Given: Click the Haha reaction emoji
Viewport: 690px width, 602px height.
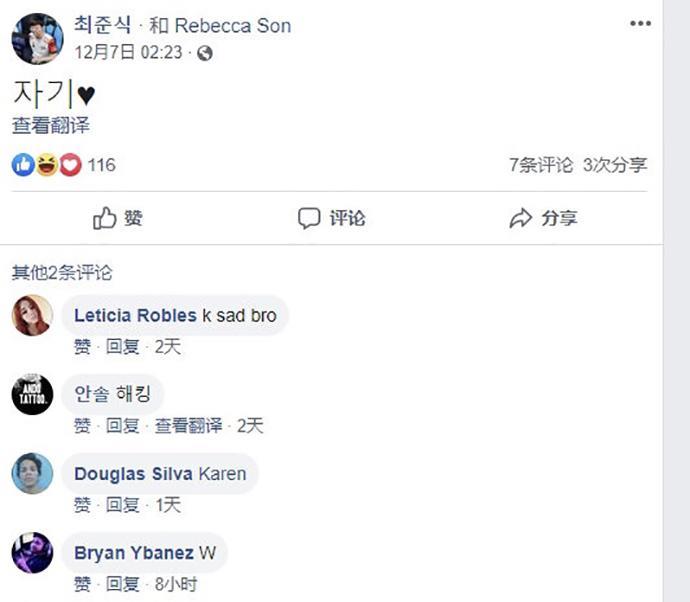Looking at the screenshot, I should [x=46, y=165].
